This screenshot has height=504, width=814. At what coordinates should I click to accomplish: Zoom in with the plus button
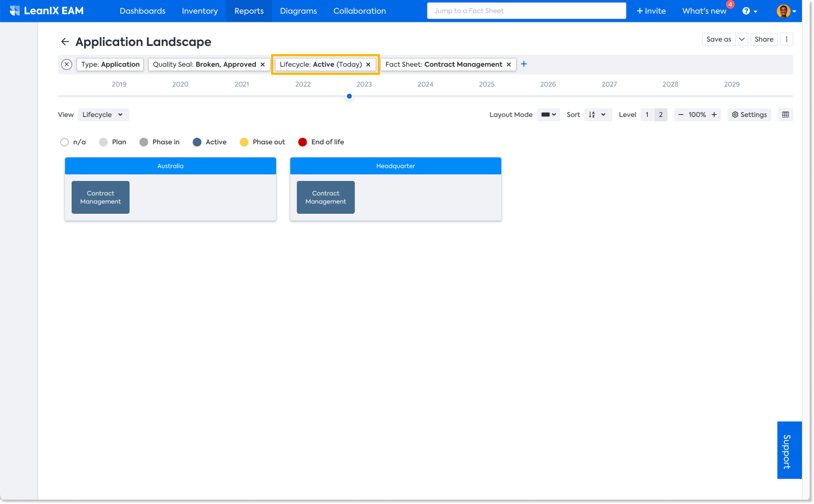[x=714, y=115]
